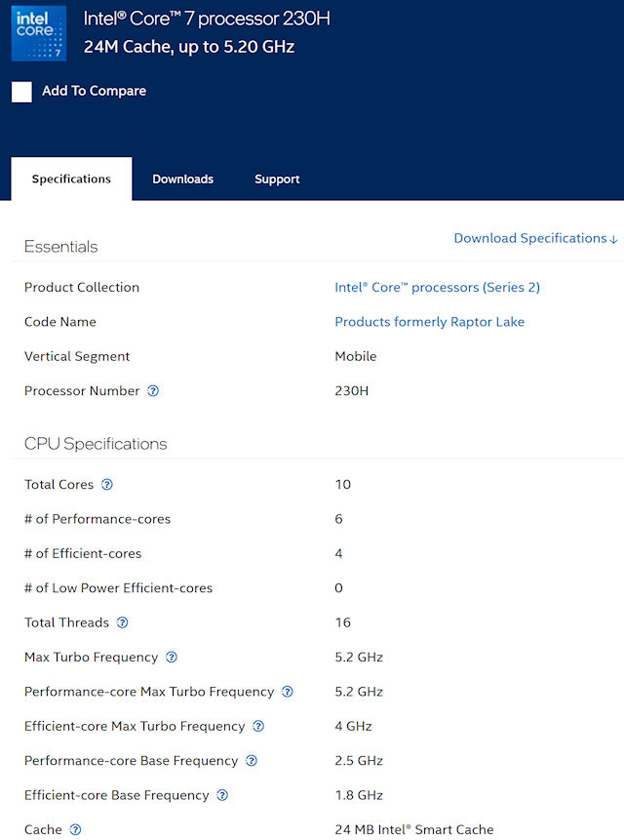Open help icon beside Max Turbo Frequency
The height and width of the screenshot is (840, 624).
tap(172, 658)
